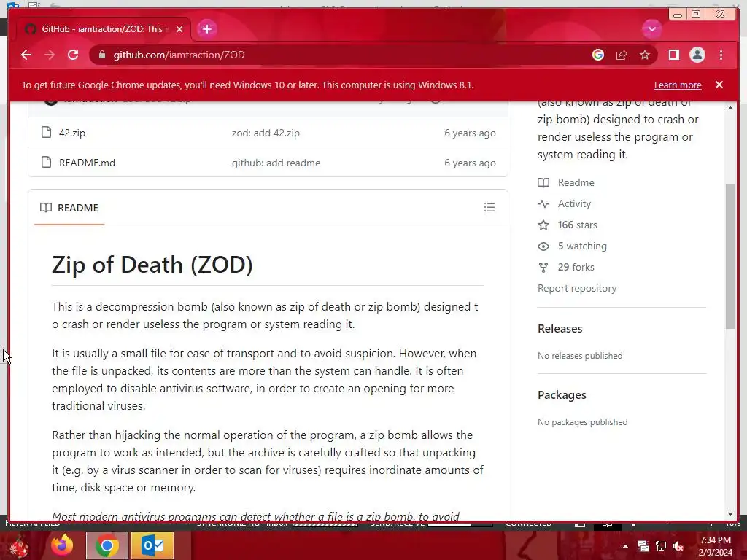Open commit 'github: add readme'

tap(276, 163)
